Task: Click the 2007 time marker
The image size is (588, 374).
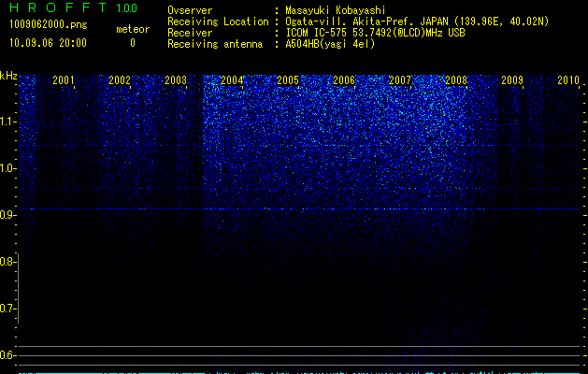Action: tap(400, 80)
